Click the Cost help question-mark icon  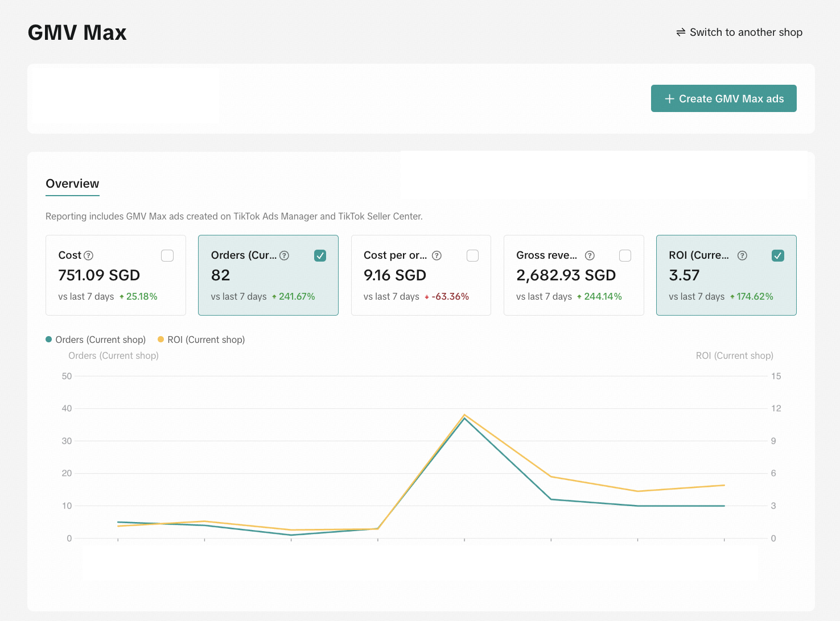pyautogui.click(x=89, y=256)
